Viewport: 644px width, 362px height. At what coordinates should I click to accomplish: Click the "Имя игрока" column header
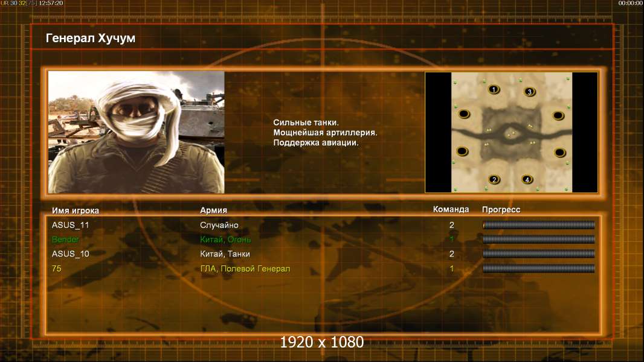75,211
